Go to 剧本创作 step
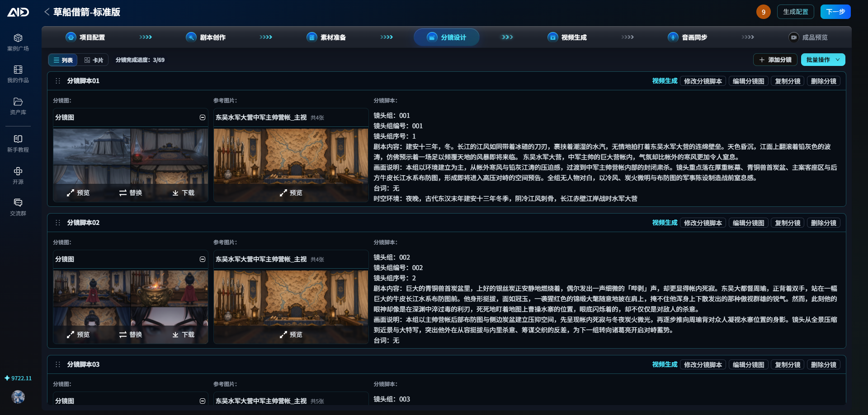This screenshot has height=415, width=868. (x=206, y=37)
